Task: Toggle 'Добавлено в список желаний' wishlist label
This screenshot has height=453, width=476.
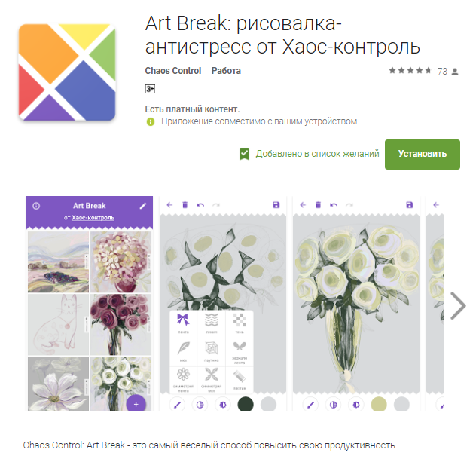Action: point(317,154)
